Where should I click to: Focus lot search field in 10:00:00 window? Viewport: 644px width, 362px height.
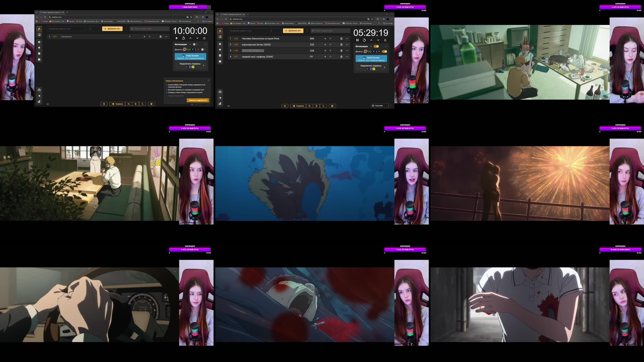[x=150, y=29]
